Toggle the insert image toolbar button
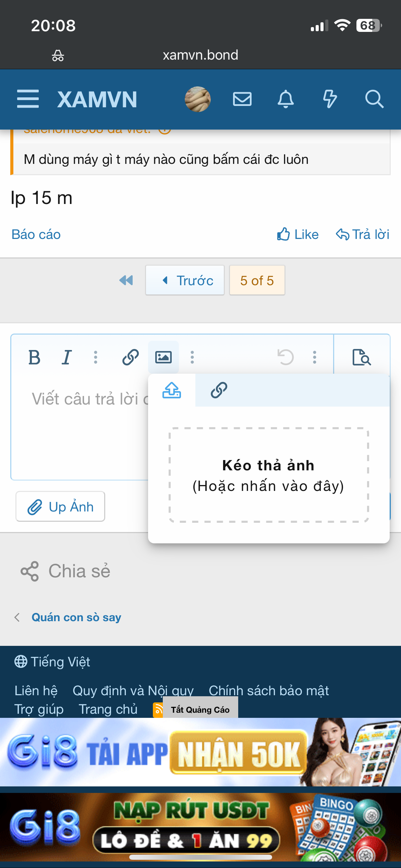The image size is (401, 868). click(x=163, y=357)
